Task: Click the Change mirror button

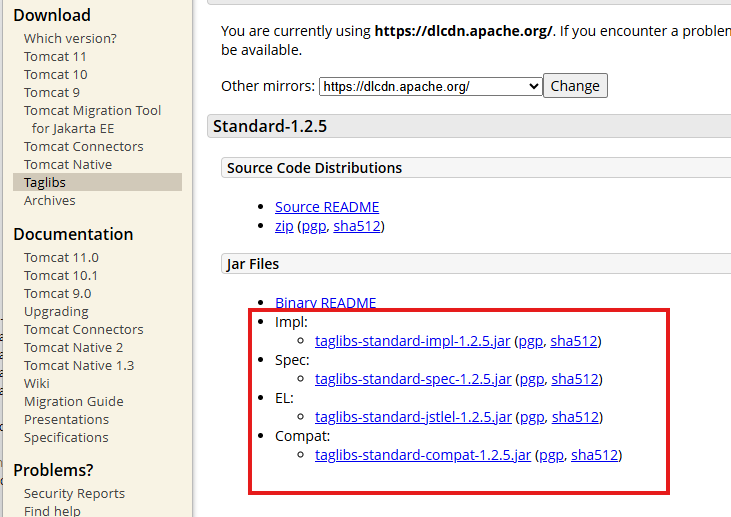Action: coord(575,86)
